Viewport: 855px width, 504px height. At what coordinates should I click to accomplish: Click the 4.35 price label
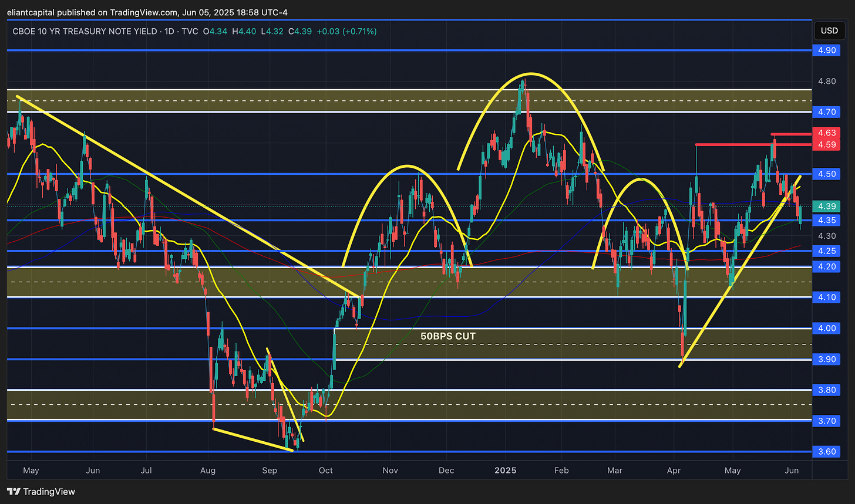click(827, 220)
